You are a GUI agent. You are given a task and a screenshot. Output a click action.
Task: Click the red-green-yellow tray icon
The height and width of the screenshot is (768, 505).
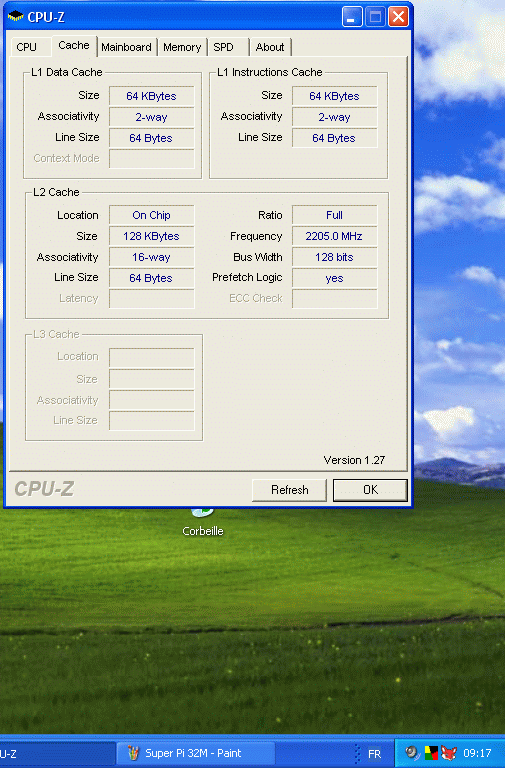click(431, 753)
